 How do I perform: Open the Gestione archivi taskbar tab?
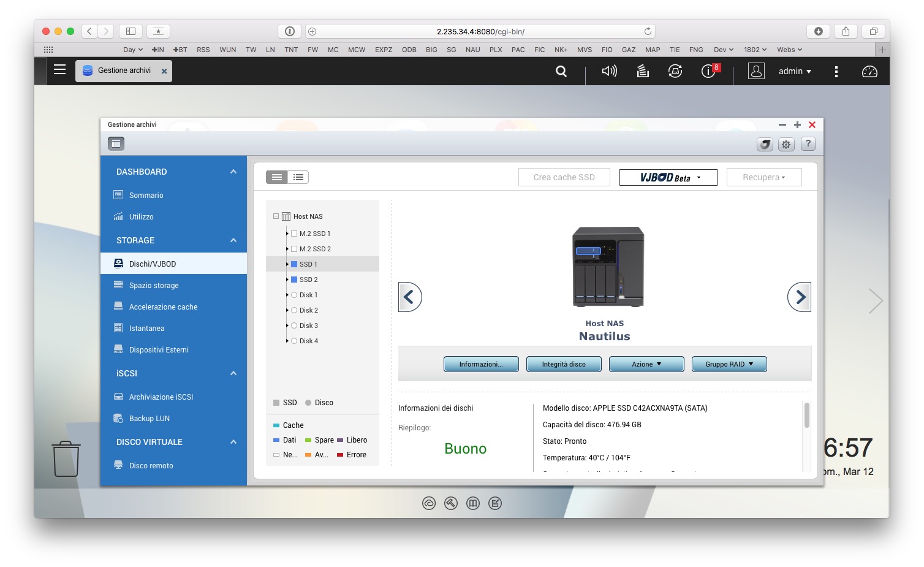pos(124,71)
